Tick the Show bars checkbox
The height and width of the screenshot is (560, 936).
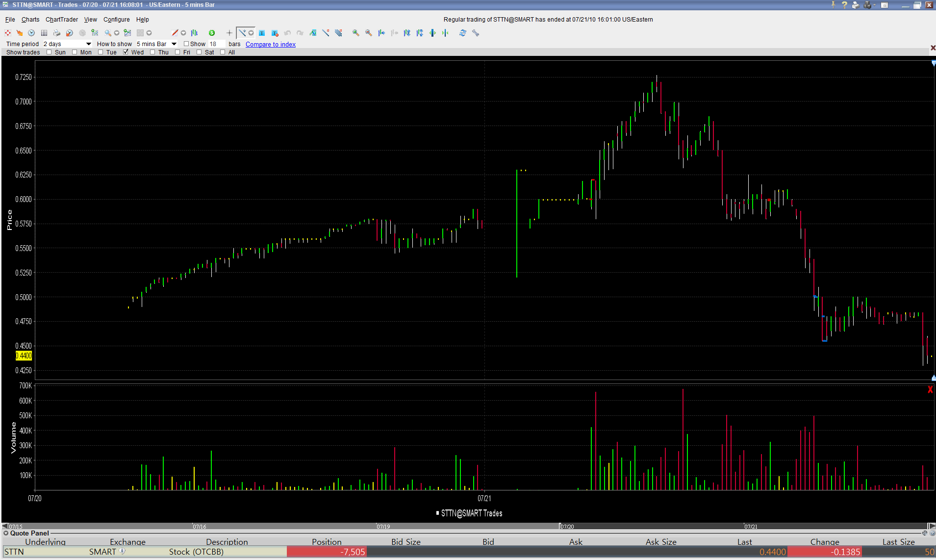[186, 44]
